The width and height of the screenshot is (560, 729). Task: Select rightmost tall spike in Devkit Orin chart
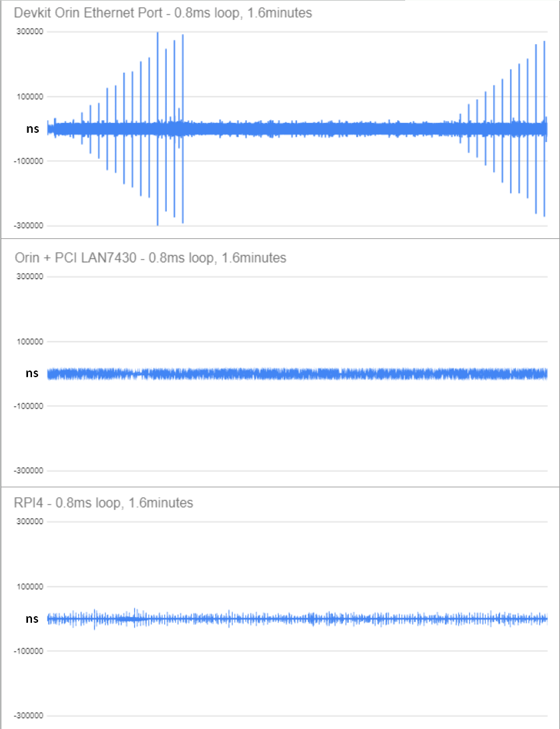click(544, 129)
